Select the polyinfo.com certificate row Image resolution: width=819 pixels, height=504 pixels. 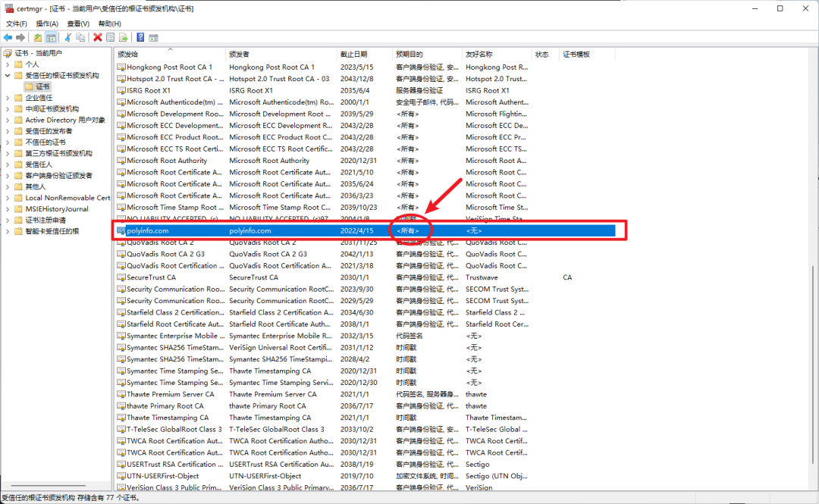(x=365, y=231)
